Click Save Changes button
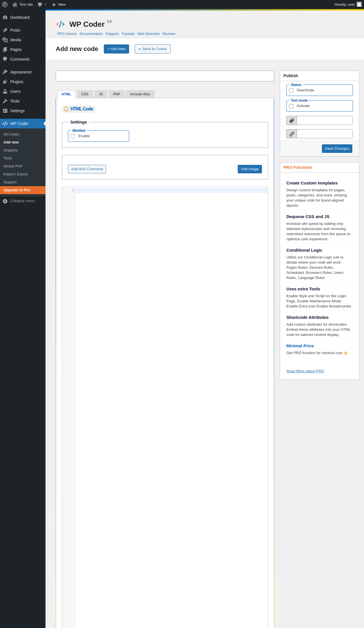This screenshot has width=364, height=628. point(337,149)
